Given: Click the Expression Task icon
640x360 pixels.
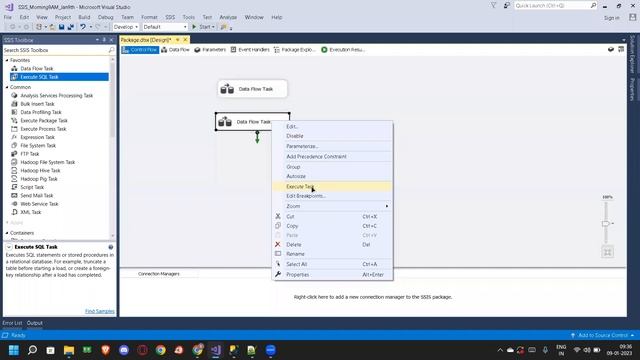Looking at the screenshot, I should [14, 137].
